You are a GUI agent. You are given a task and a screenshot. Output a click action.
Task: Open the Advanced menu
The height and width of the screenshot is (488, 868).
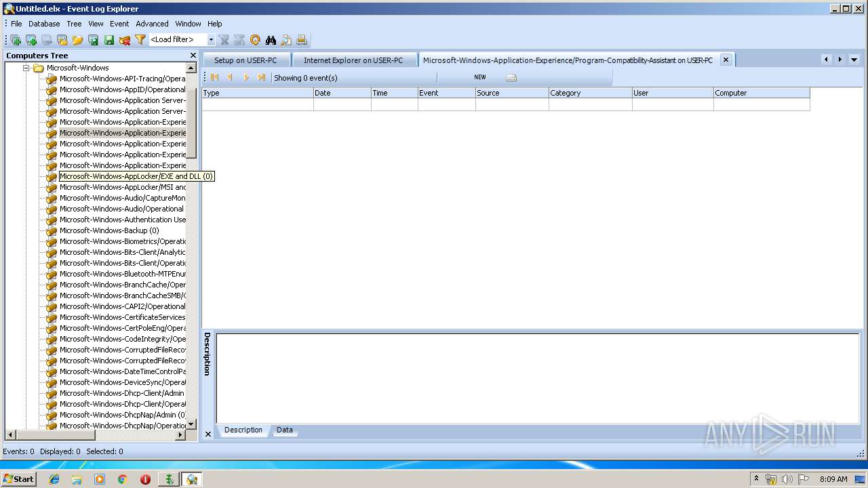pos(152,24)
